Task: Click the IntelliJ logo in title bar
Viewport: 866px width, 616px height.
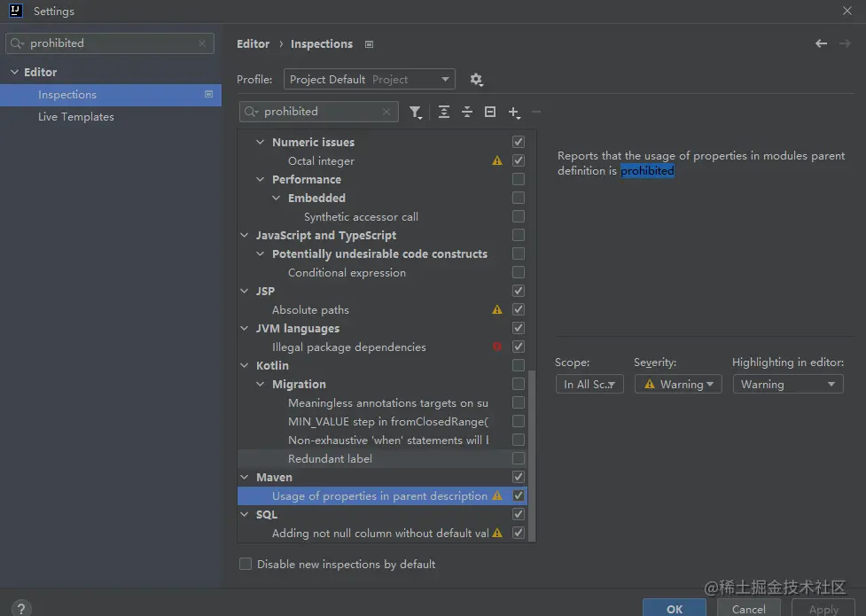Action: pyautogui.click(x=16, y=11)
